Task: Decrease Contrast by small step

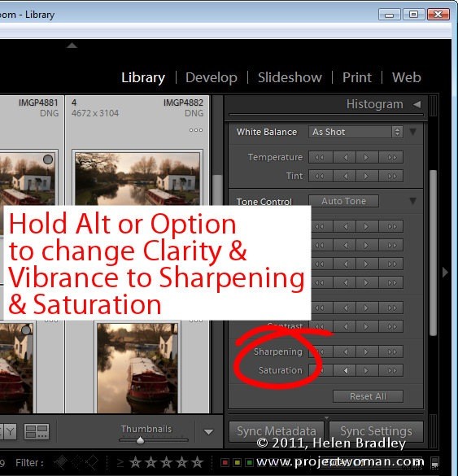Action: 344,326
